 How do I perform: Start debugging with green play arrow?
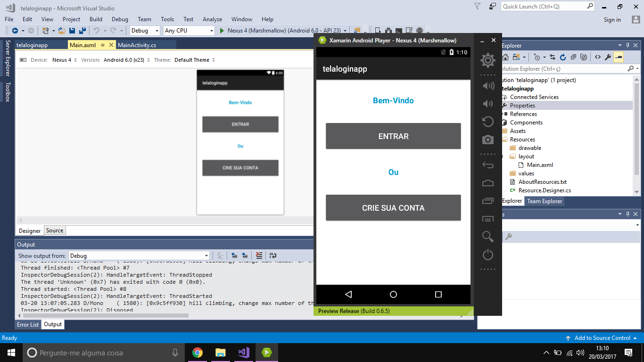[223, 31]
